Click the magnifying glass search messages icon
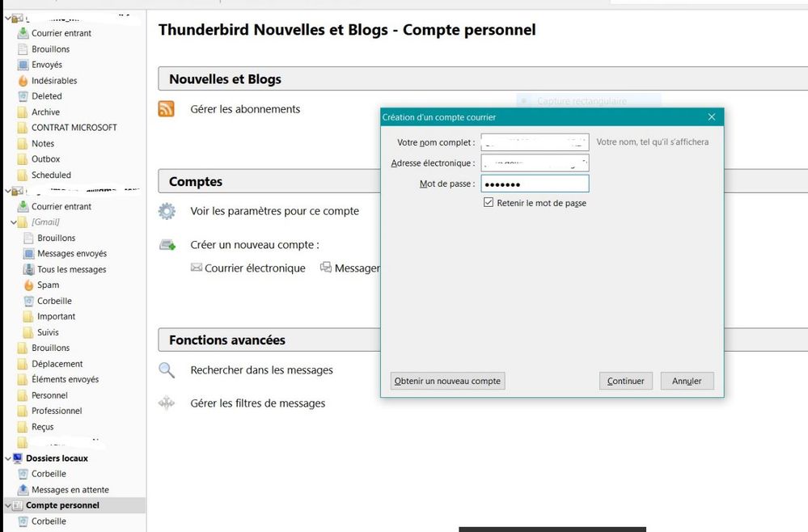 click(167, 369)
